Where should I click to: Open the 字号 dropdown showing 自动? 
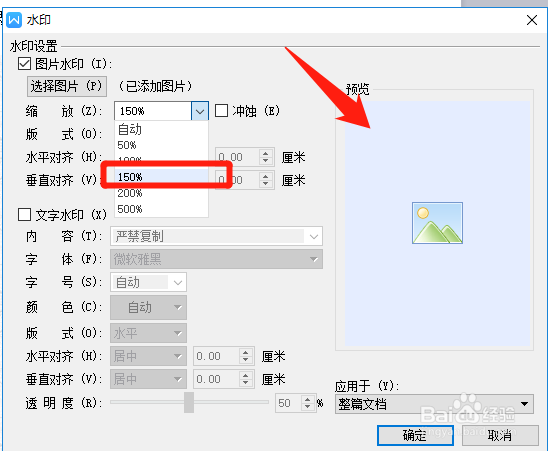149,282
